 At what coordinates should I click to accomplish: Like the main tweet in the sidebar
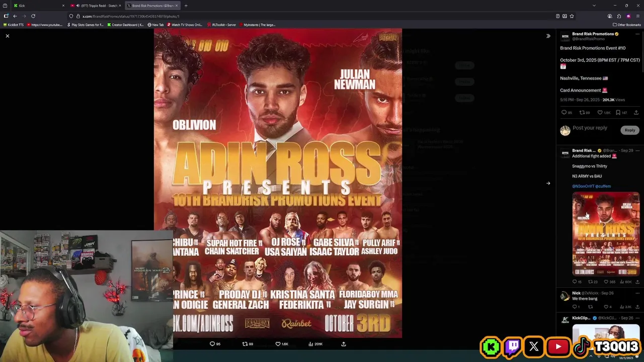pyautogui.click(x=600, y=113)
